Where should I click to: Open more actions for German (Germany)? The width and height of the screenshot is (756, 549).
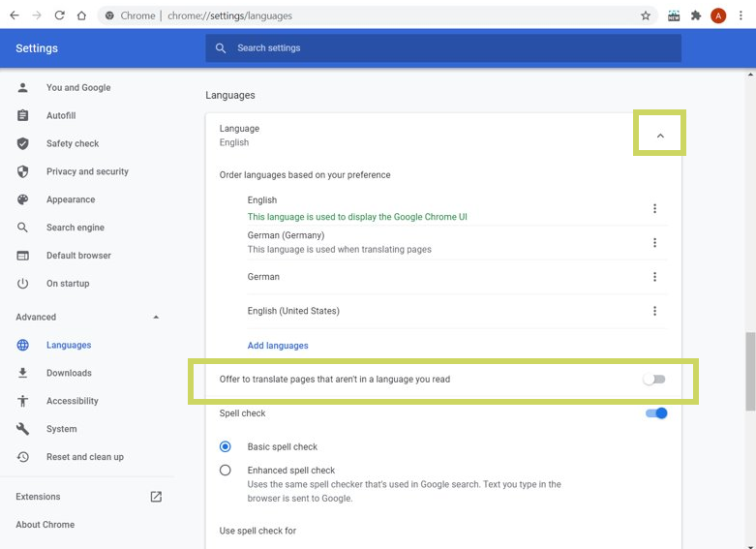654,243
